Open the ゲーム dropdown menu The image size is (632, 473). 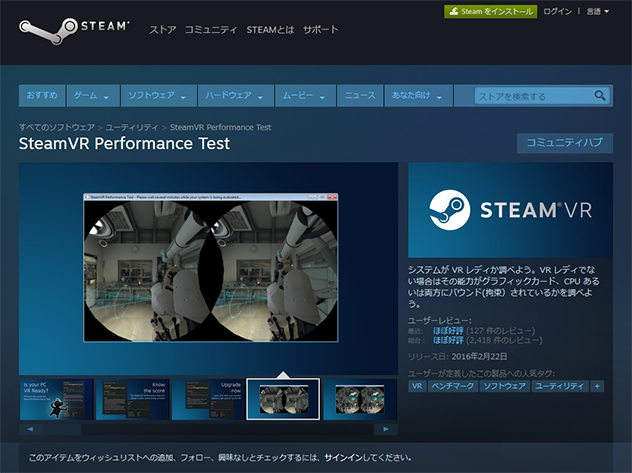pos(93,95)
